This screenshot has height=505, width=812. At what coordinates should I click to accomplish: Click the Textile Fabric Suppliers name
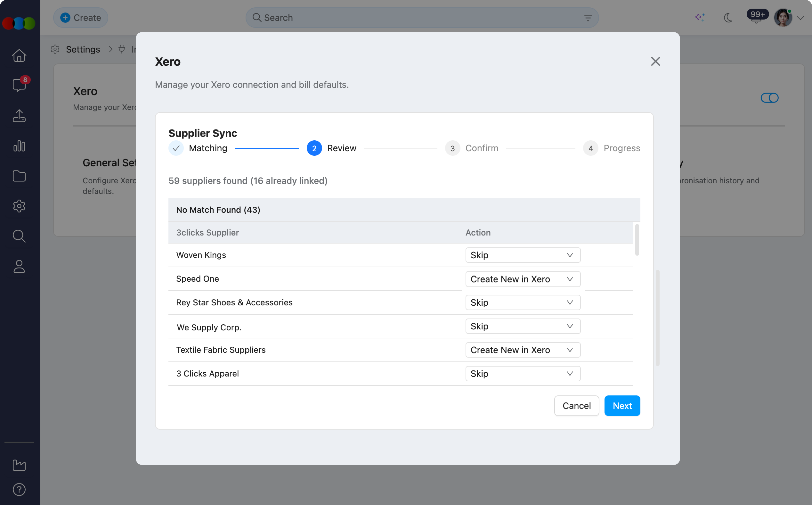[x=221, y=350]
